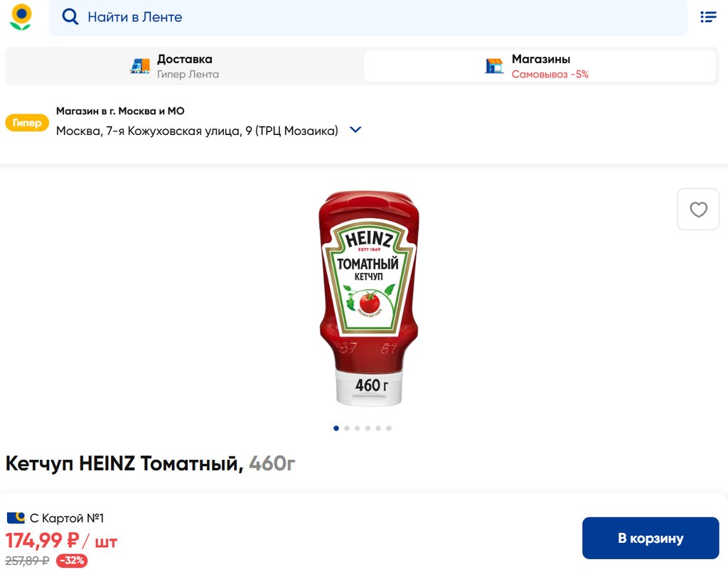This screenshot has width=728, height=572.
Task: Click the Карта №1 card icon
Action: pos(16,518)
